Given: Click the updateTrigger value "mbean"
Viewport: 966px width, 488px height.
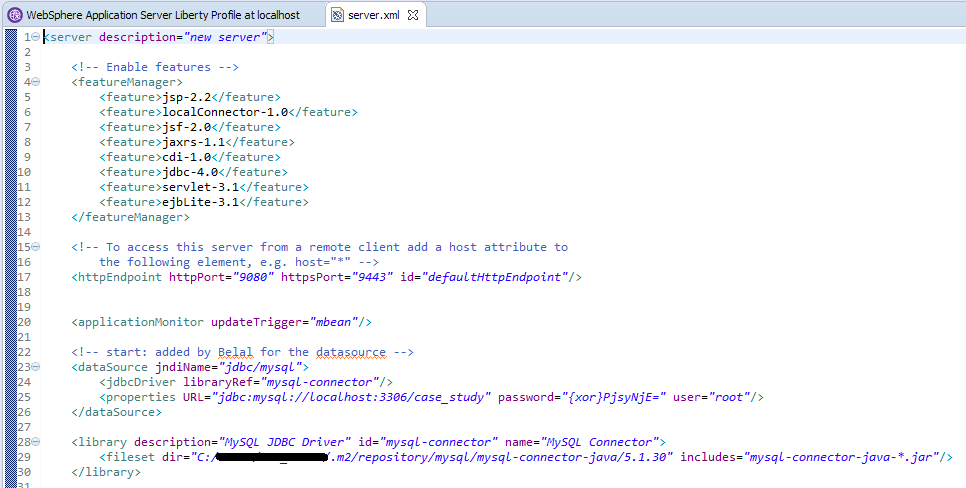Looking at the screenshot, I should [333, 322].
